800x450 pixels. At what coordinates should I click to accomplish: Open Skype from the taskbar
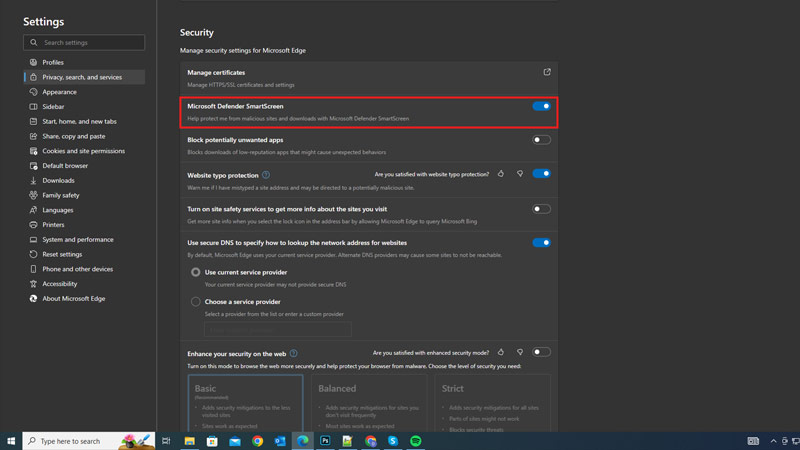click(393, 441)
